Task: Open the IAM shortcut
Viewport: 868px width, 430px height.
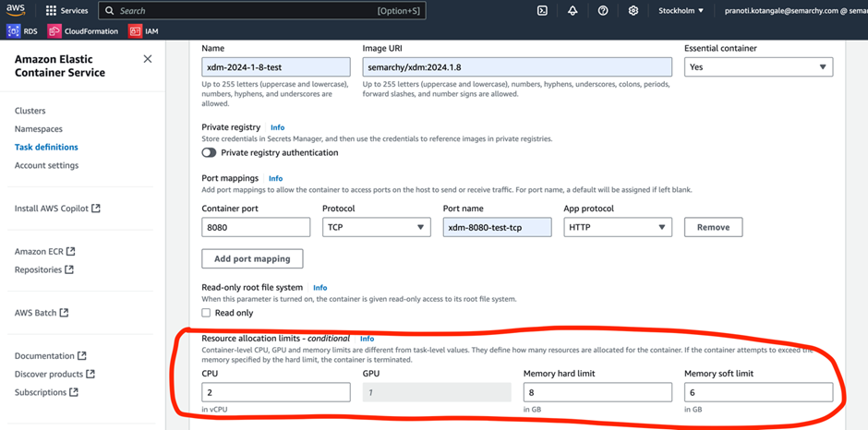Action: pyautogui.click(x=143, y=31)
